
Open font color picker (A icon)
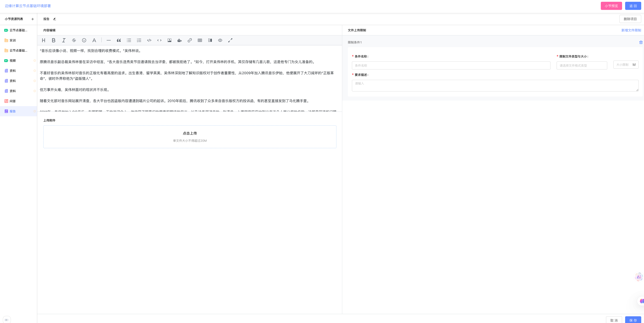[94, 40]
